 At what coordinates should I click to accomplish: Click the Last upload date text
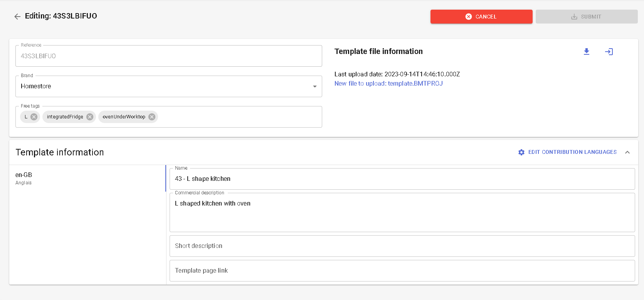(x=397, y=74)
